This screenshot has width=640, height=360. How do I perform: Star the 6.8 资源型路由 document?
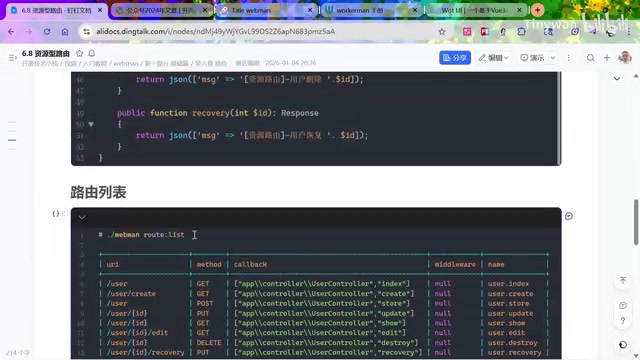click(80, 53)
